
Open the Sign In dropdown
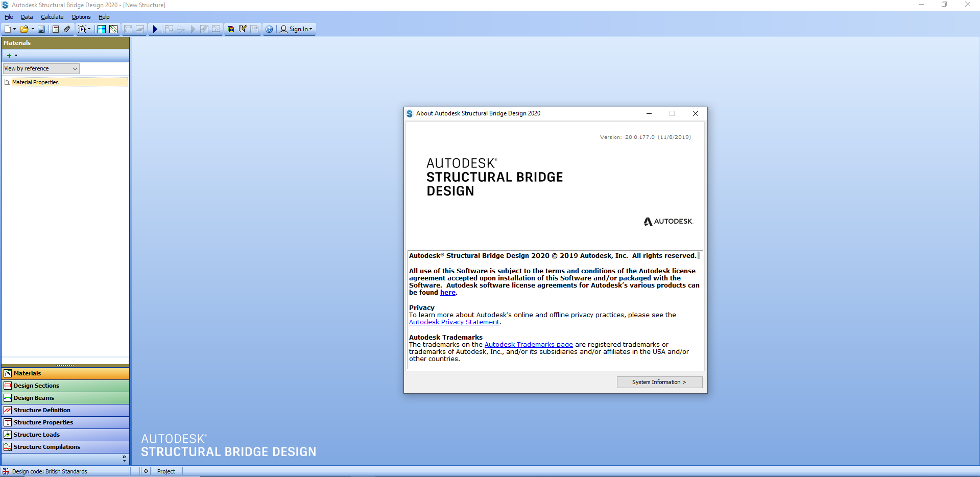(x=297, y=29)
